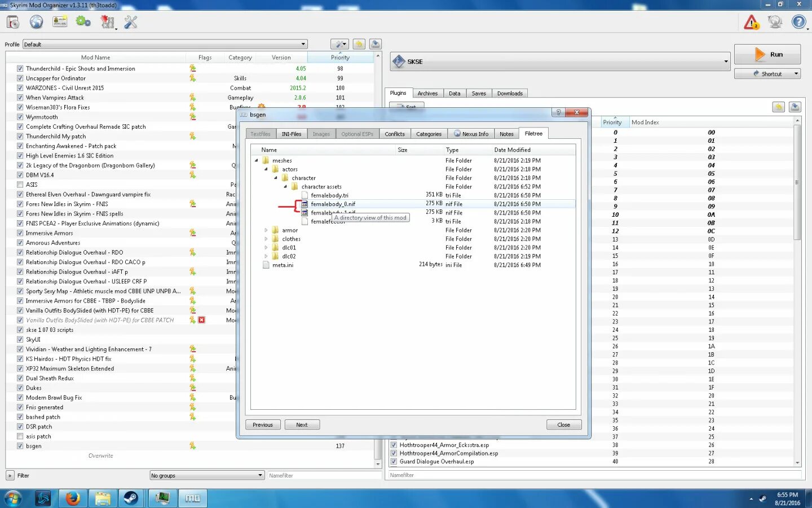
Task: Toggle Immersive Armors checkbox
Action: (x=20, y=233)
